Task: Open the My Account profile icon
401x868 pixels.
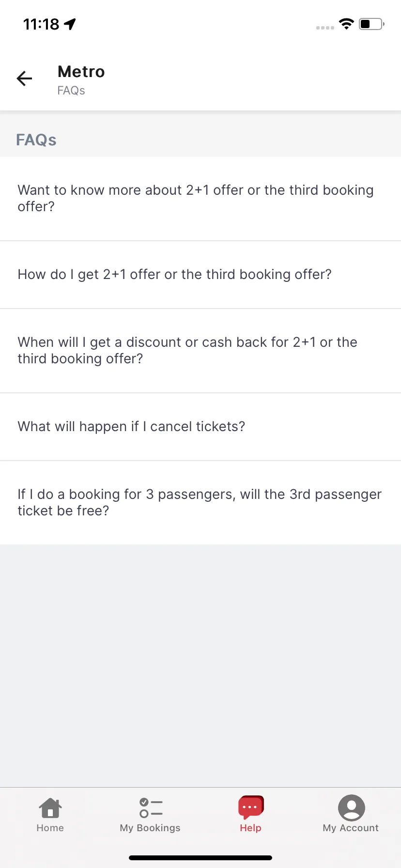Action: tap(351, 807)
